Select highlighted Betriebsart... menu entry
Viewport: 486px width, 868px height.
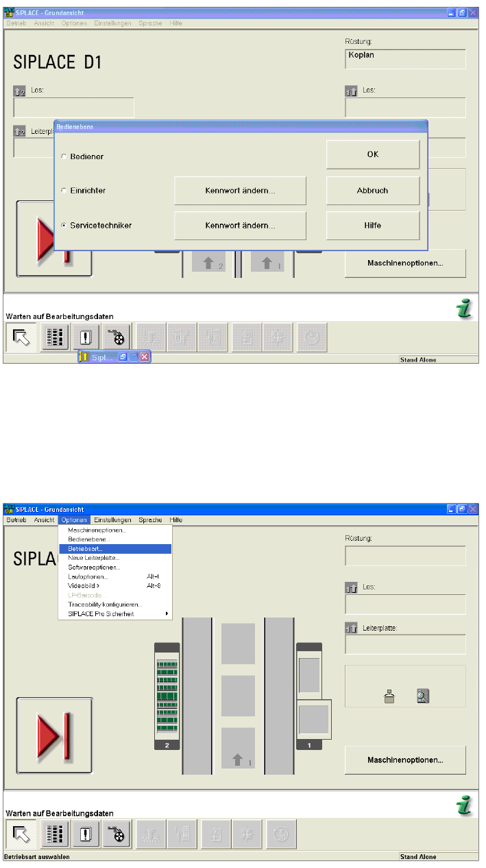pyautogui.click(x=115, y=548)
